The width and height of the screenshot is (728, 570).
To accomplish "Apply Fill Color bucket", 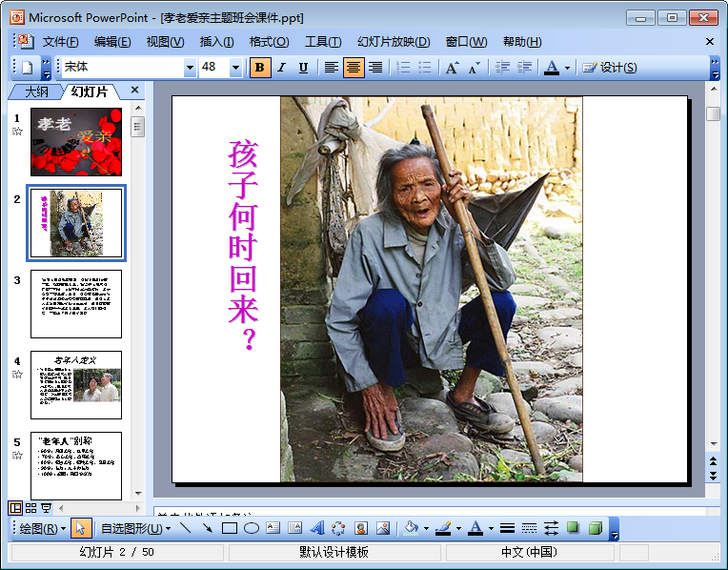I will pos(411,528).
